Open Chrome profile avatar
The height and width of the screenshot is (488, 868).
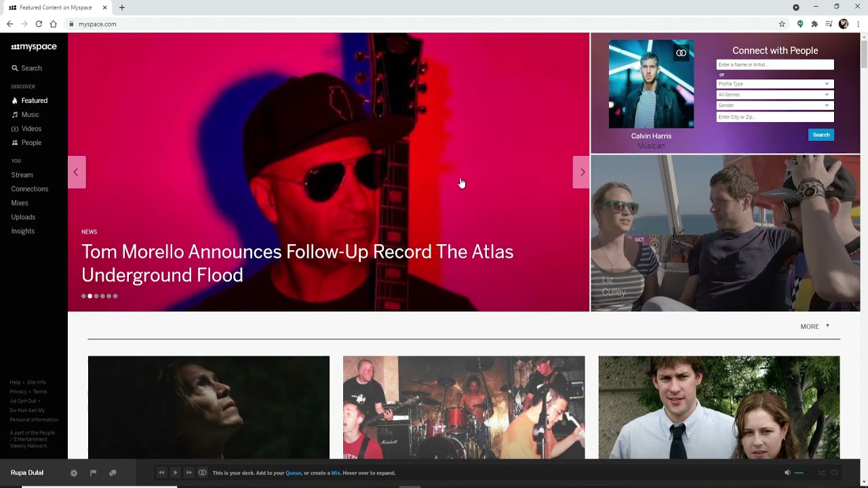click(844, 24)
